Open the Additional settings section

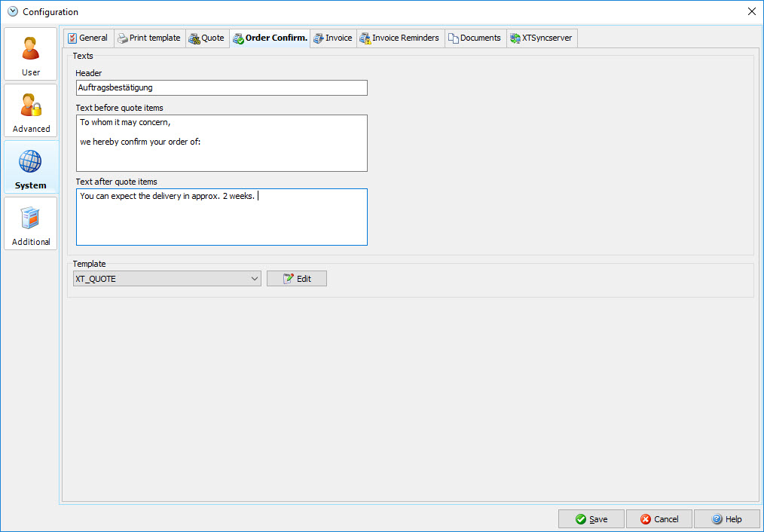[31, 224]
